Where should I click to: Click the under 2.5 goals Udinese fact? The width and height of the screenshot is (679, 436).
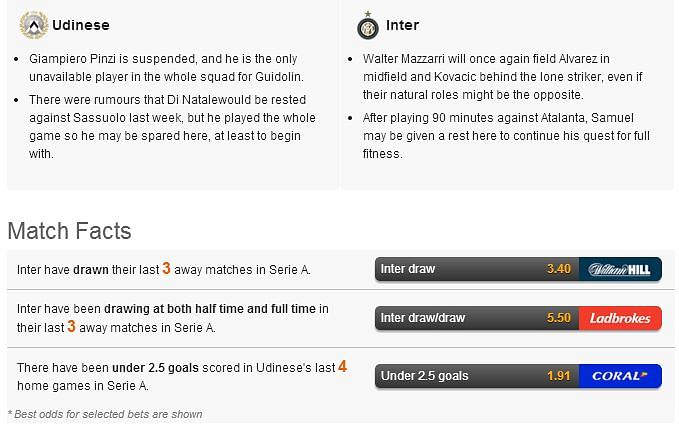tap(182, 376)
